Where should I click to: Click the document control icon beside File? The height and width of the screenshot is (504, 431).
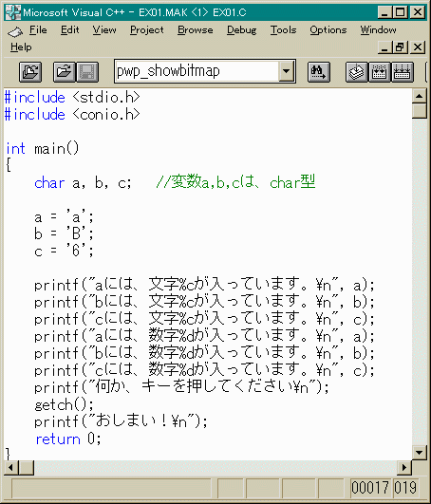(15, 31)
